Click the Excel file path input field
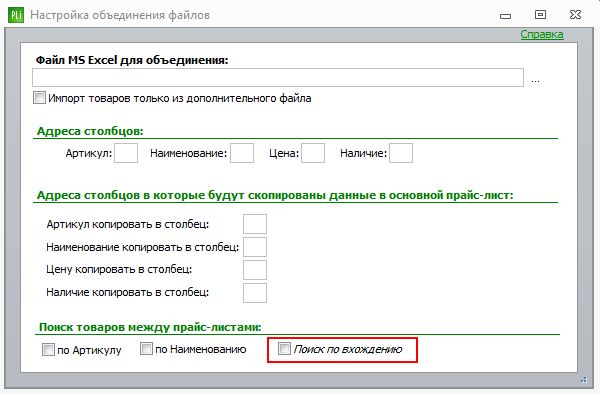This screenshot has width=600, height=394. point(278,78)
